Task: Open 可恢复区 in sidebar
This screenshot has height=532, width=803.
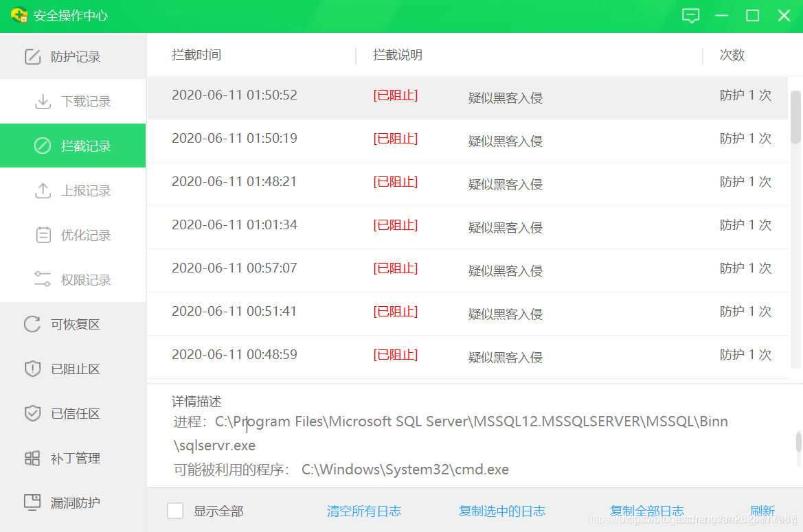Action: point(73,324)
